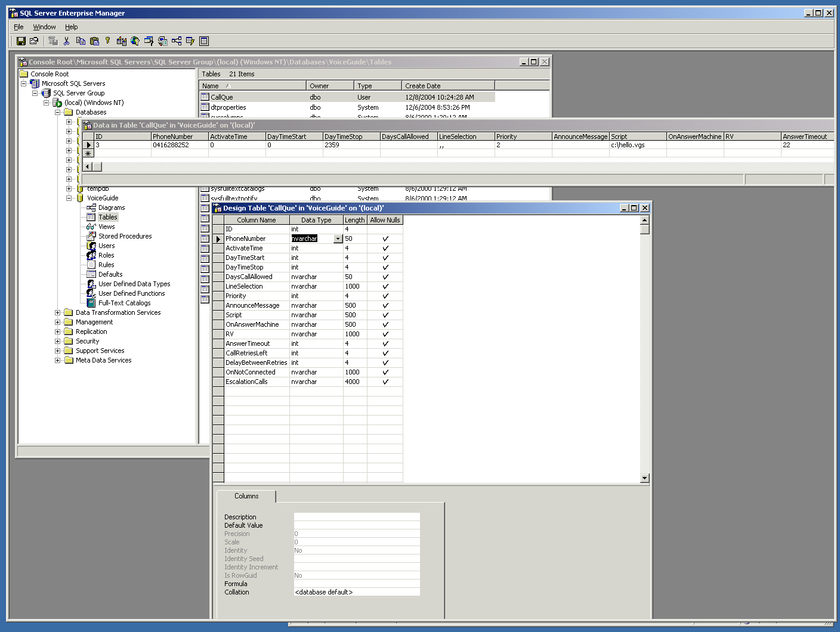Click the globe toolbar icon
The image size is (840, 632).
click(135, 41)
